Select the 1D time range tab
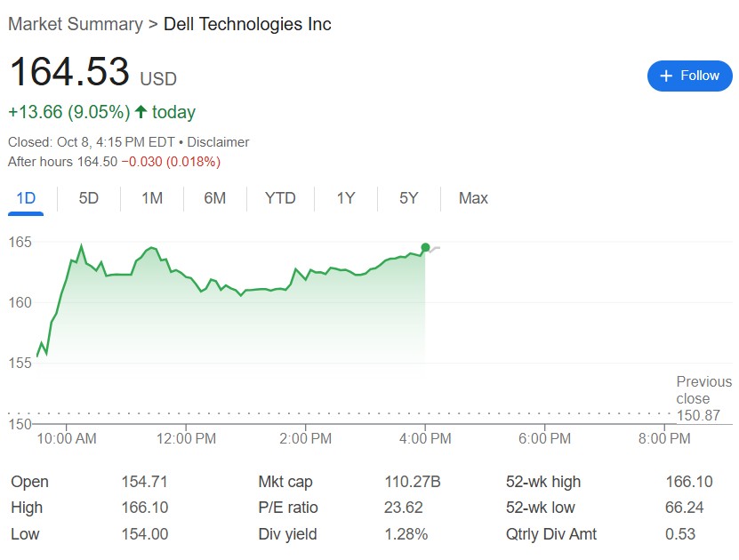 (x=26, y=198)
